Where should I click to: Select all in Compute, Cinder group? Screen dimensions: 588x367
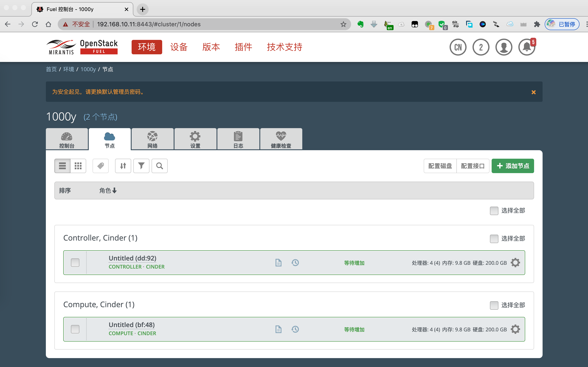(x=494, y=305)
